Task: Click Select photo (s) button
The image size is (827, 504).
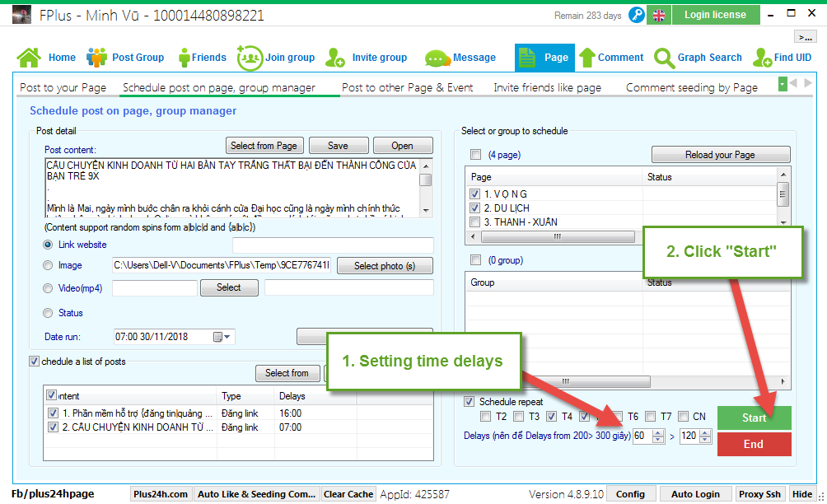Action: pyautogui.click(x=385, y=266)
